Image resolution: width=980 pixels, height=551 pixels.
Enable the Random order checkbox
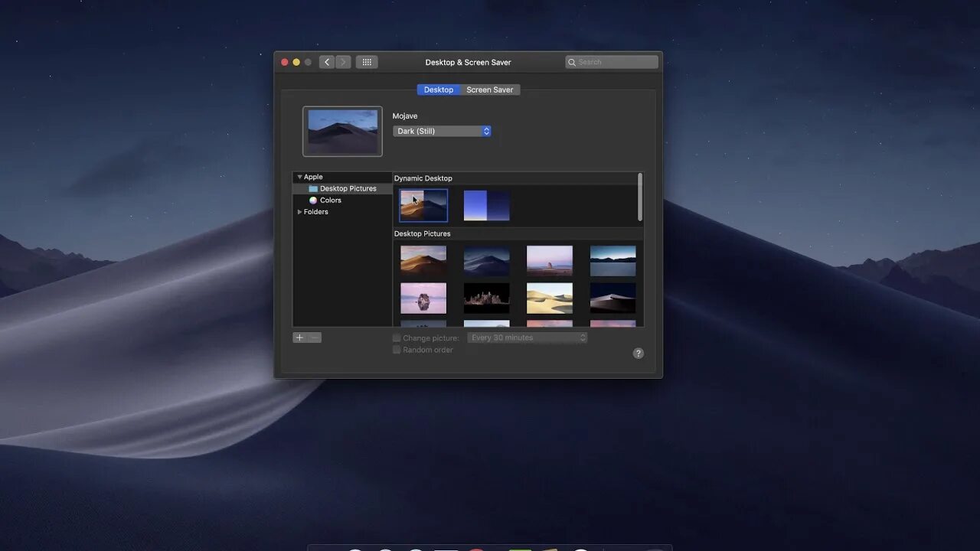tap(397, 350)
